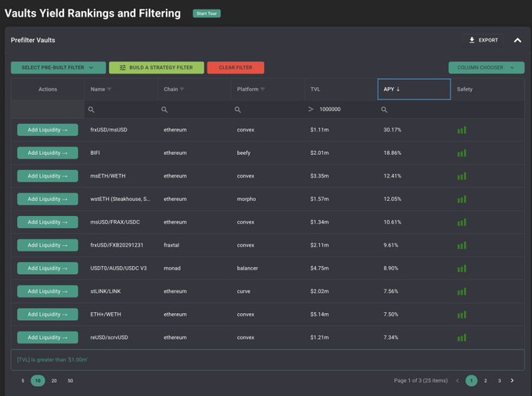Add liquidity to frxUSD/msUSD vault
This screenshot has height=396, width=532.
48,130
